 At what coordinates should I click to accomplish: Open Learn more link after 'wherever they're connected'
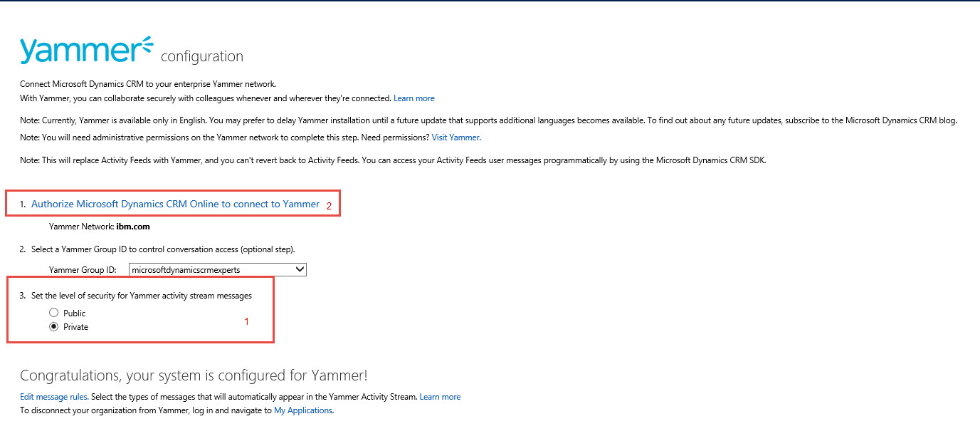tap(413, 98)
